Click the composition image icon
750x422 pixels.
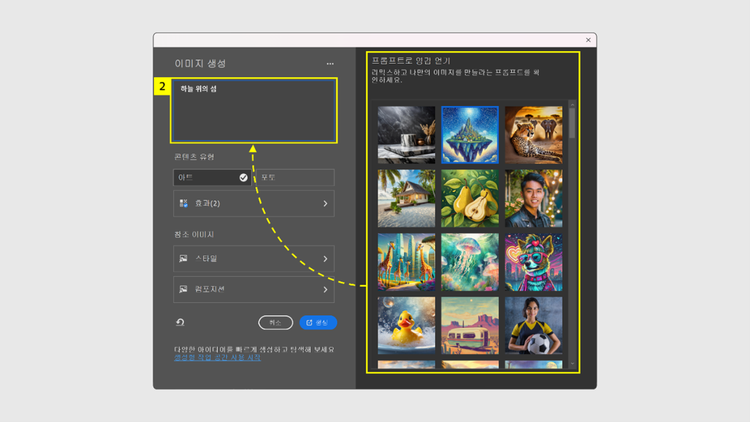183,289
